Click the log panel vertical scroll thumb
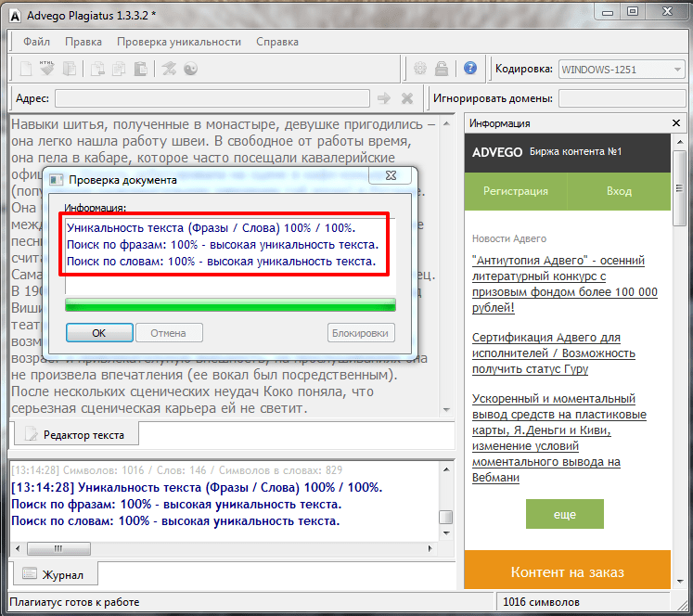The height and width of the screenshot is (616, 693). 446,517
